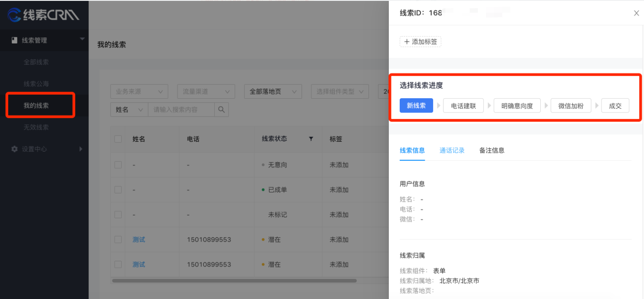Switch to the 备注信息 tab
The width and height of the screenshot is (644, 299).
point(492,150)
